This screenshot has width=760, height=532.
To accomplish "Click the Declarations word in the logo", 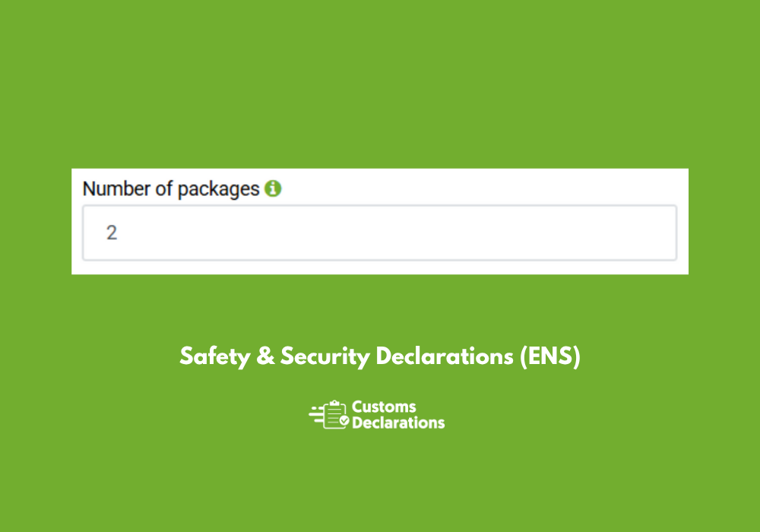I will [x=398, y=423].
